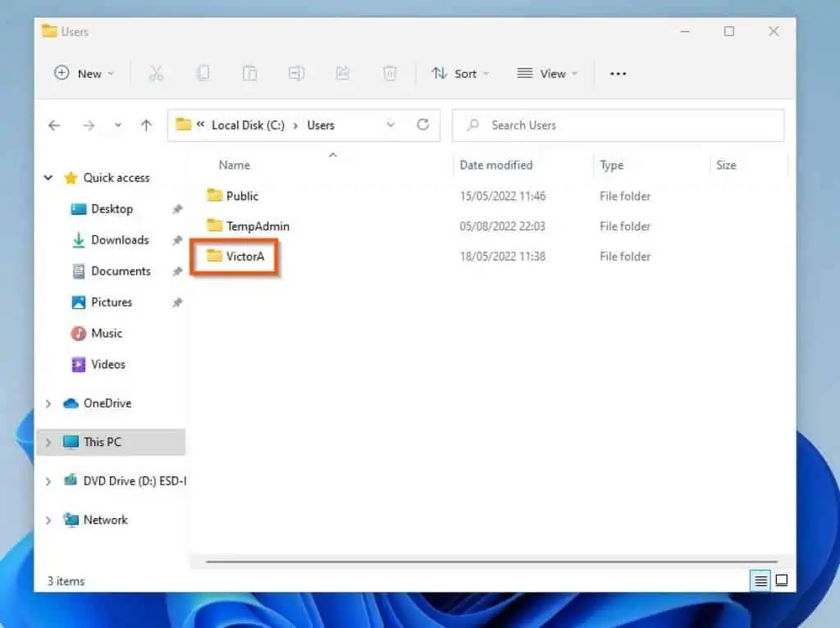Click the Delete (trash) icon

390,73
